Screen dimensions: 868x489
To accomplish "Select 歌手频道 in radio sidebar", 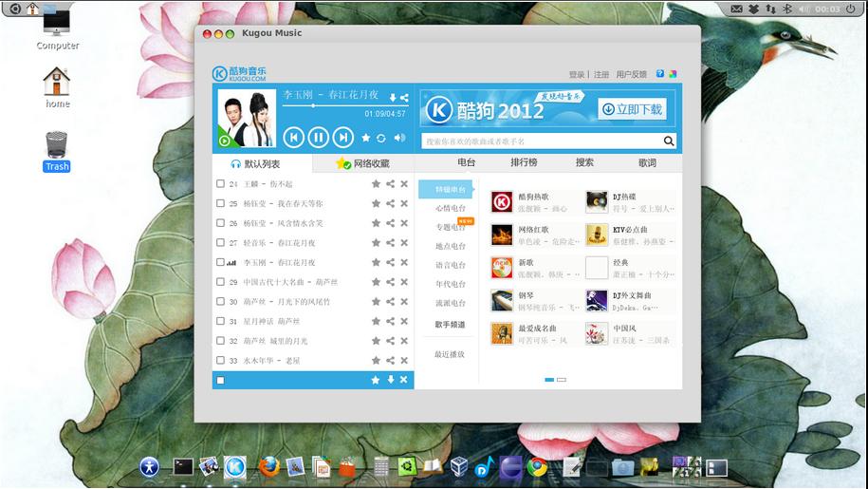I will click(x=450, y=325).
